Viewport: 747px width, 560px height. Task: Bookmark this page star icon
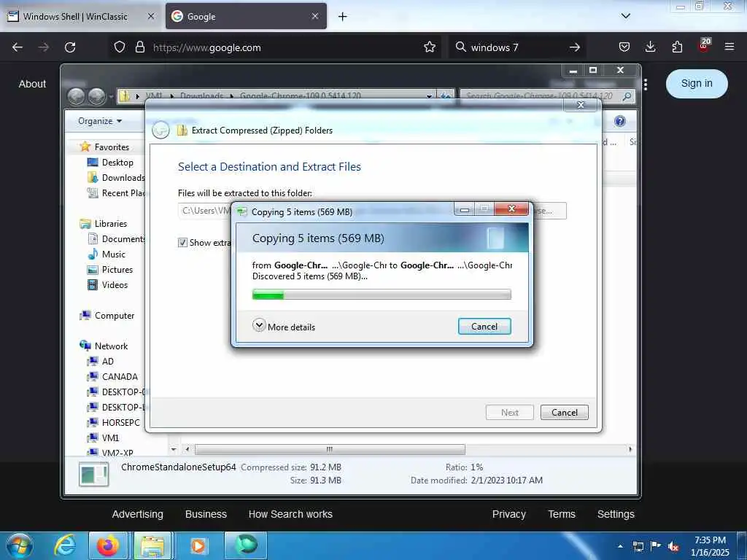(x=429, y=47)
